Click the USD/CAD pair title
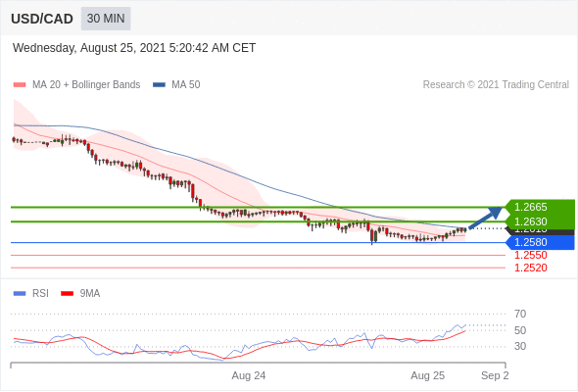The height and width of the screenshot is (392, 578). (42, 19)
